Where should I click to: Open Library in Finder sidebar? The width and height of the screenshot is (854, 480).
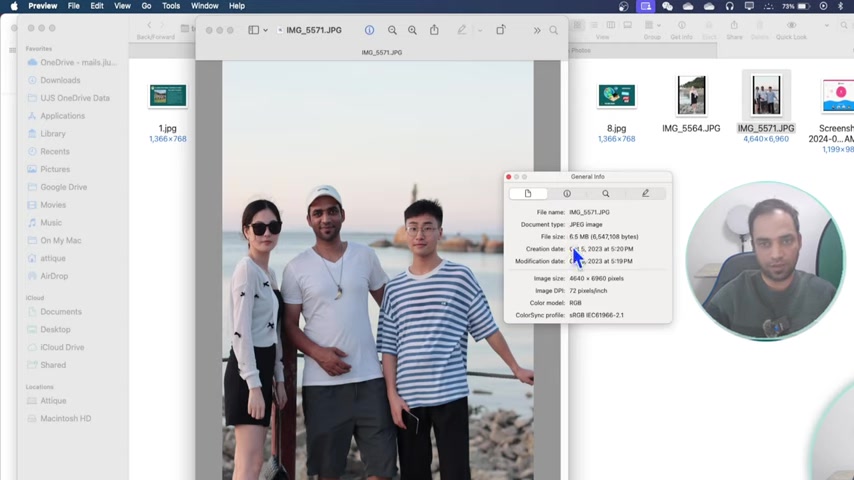click(46, 133)
